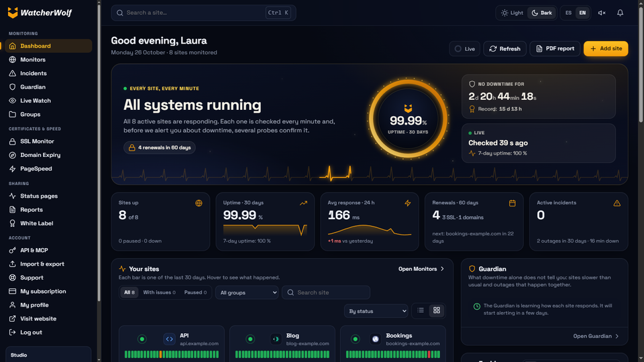644x362 pixels.
Task: Open the All groups dropdown
Action: pos(247,293)
